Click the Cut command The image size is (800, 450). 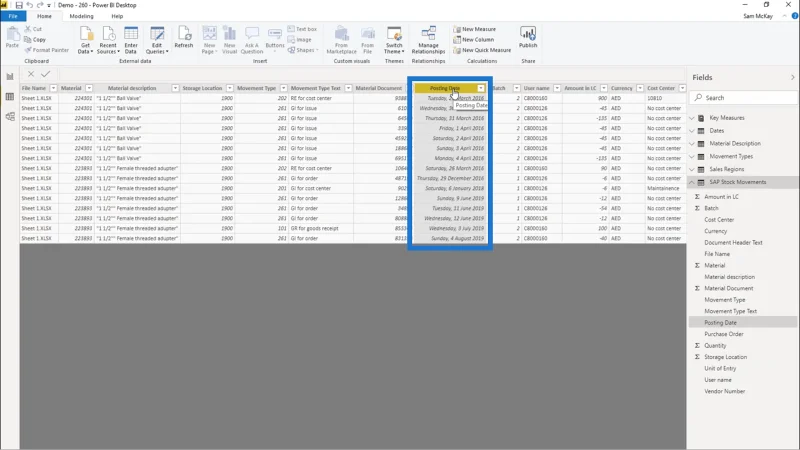tap(34, 29)
